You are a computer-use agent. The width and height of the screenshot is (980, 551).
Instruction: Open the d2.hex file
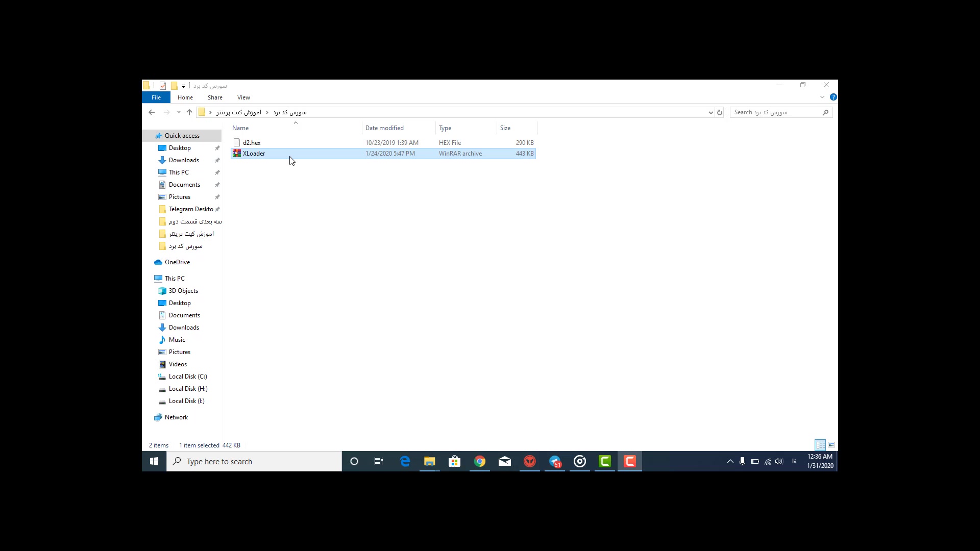251,142
